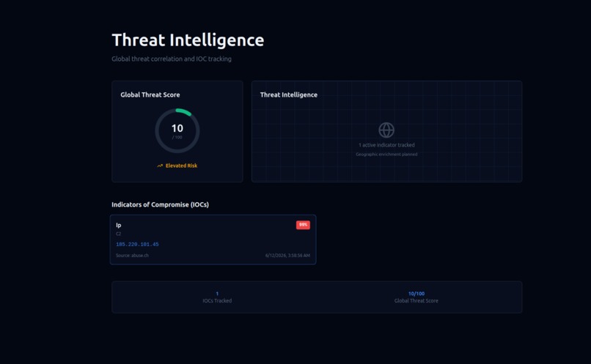This screenshot has width=591, height=364.
Task: Click the 'Threat Intelligence' map card title
Action: [289, 95]
